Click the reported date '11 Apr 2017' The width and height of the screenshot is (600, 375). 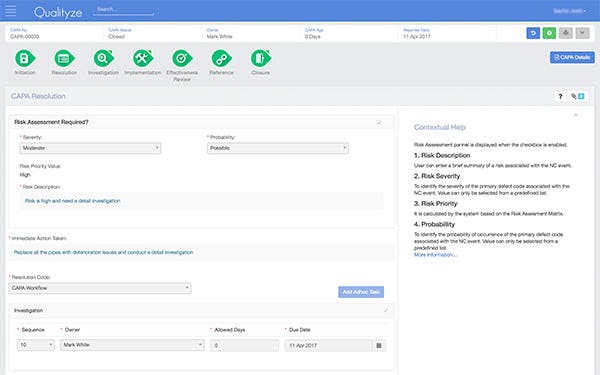pos(417,37)
